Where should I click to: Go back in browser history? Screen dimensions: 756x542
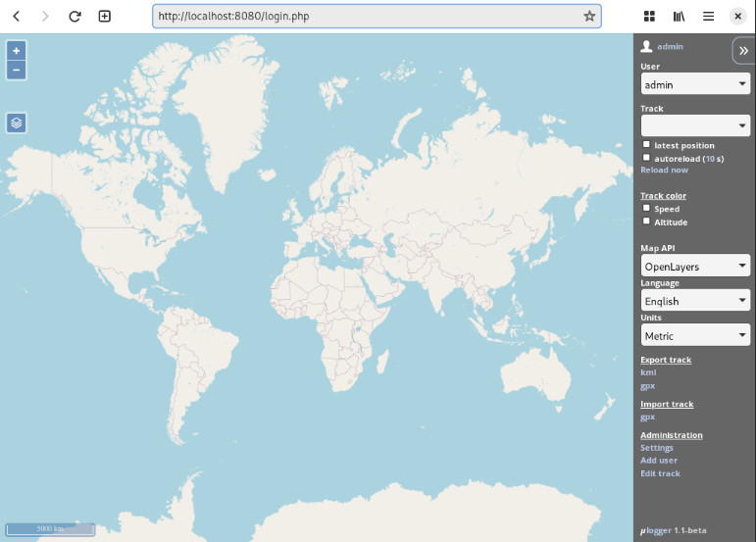point(17,16)
